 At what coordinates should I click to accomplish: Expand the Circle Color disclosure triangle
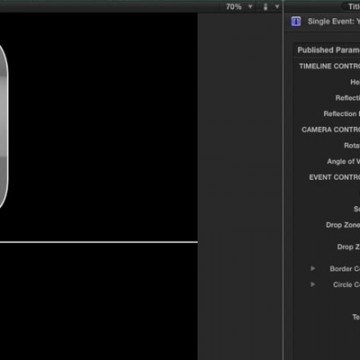(313, 284)
